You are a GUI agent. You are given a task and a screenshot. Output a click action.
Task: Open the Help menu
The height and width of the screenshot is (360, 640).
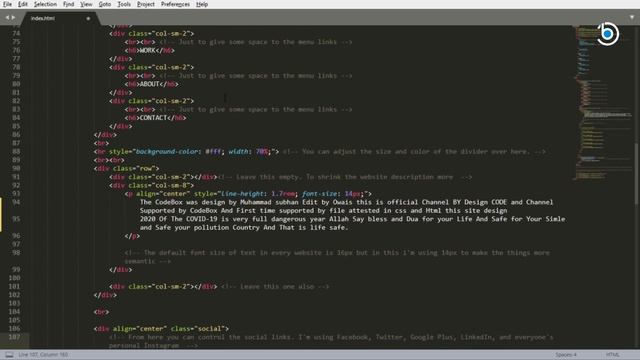pos(202,4)
